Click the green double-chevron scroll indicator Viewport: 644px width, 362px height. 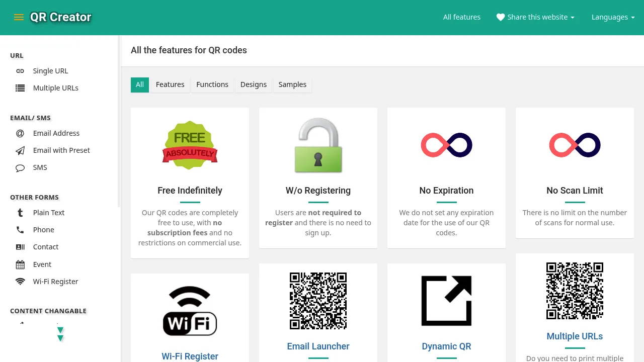[60, 334]
